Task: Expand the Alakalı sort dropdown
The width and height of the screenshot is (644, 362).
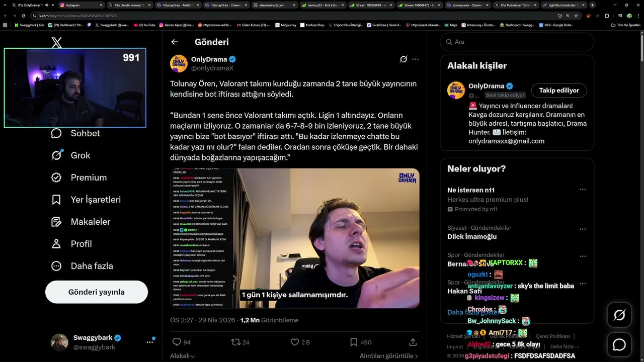Action: [x=183, y=356]
